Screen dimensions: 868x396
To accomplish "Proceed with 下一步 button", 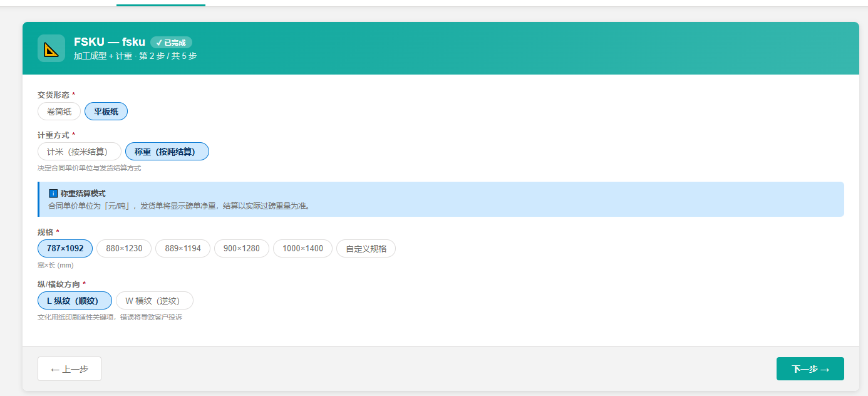I will pos(810,369).
